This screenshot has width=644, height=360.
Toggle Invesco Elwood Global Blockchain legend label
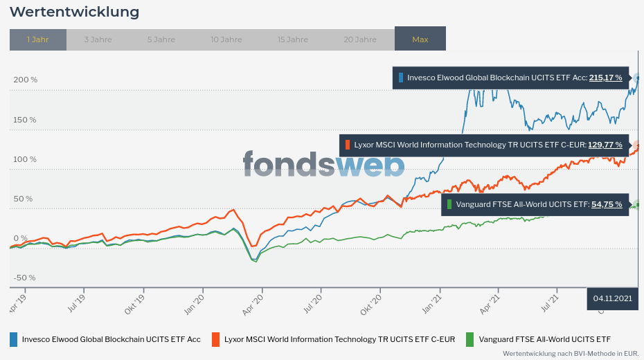coord(111,339)
